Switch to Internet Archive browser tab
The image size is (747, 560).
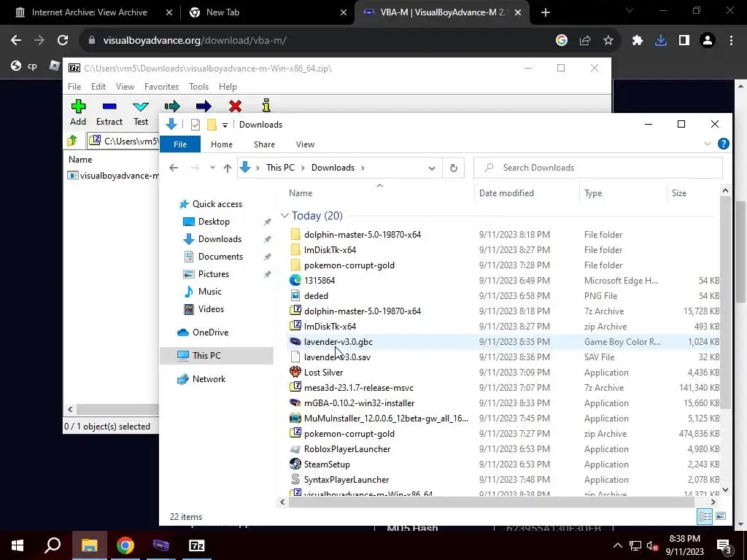tap(89, 12)
